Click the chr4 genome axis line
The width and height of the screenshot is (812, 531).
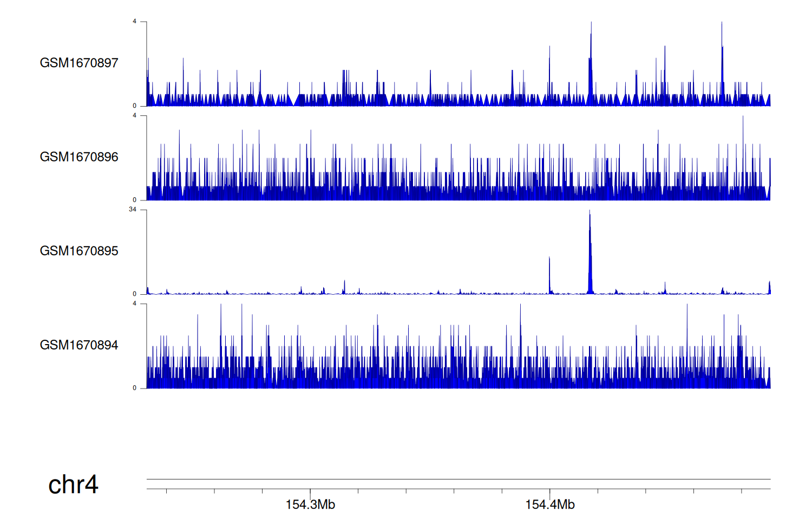458,480
